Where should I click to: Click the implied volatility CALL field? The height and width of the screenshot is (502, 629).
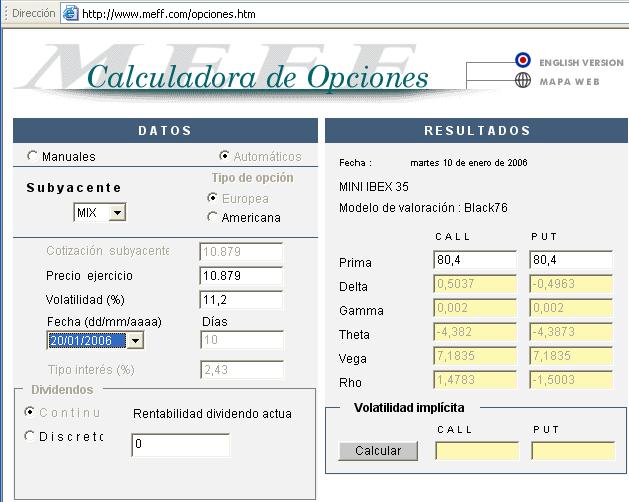click(477, 451)
